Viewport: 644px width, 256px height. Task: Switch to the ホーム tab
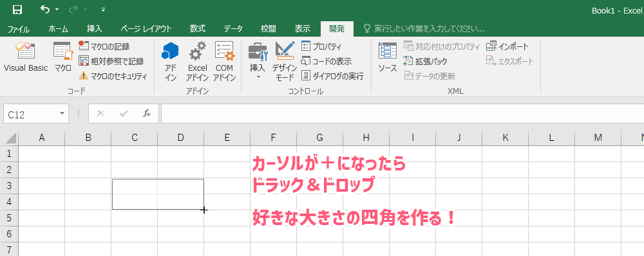59,29
